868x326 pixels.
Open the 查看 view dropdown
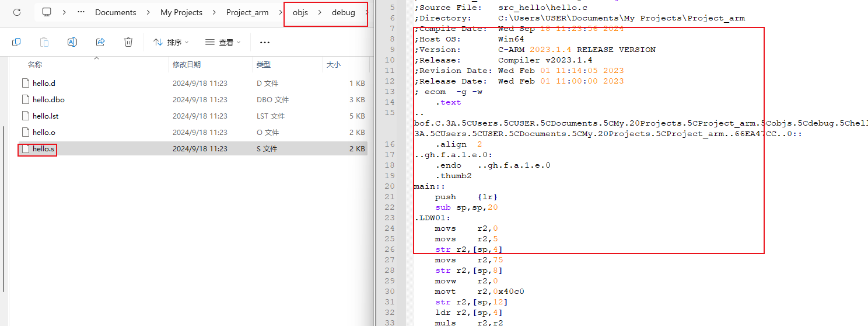pos(223,42)
